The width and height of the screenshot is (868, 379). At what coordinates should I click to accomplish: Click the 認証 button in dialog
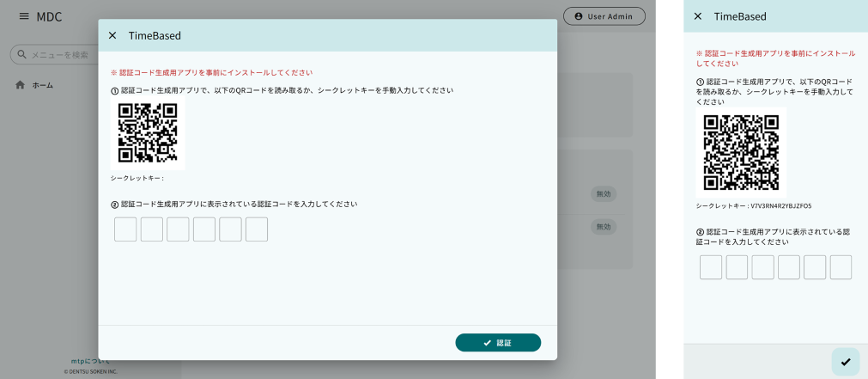[498, 342]
